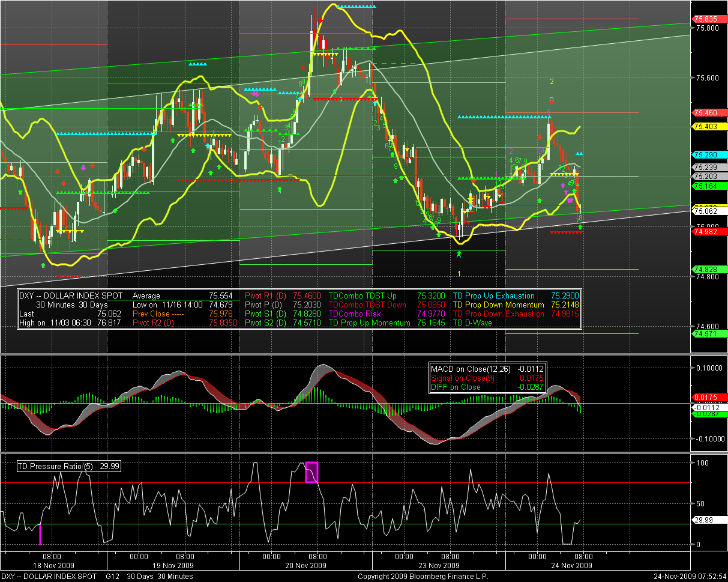728x582 pixels.
Task: Click the magenta vertical bar near 18 Nov
Action: (x=40, y=533)
